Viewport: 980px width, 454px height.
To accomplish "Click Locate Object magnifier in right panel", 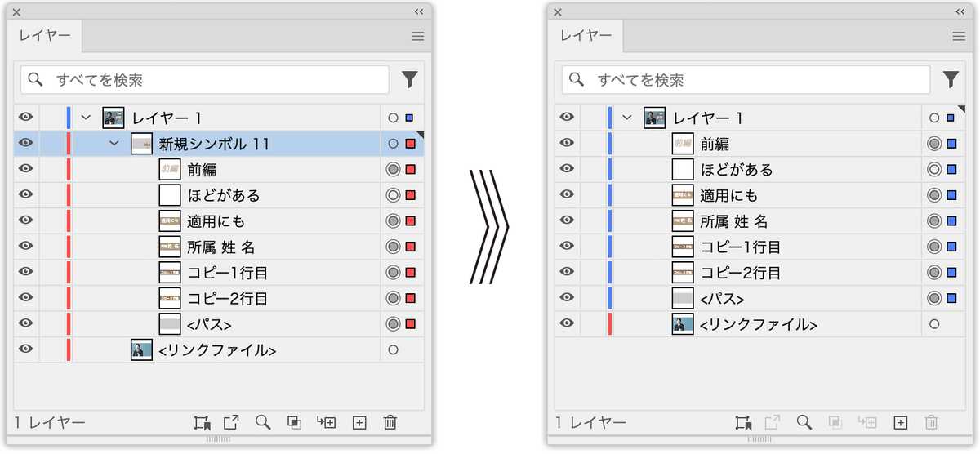I will click(x=804, y=422).
